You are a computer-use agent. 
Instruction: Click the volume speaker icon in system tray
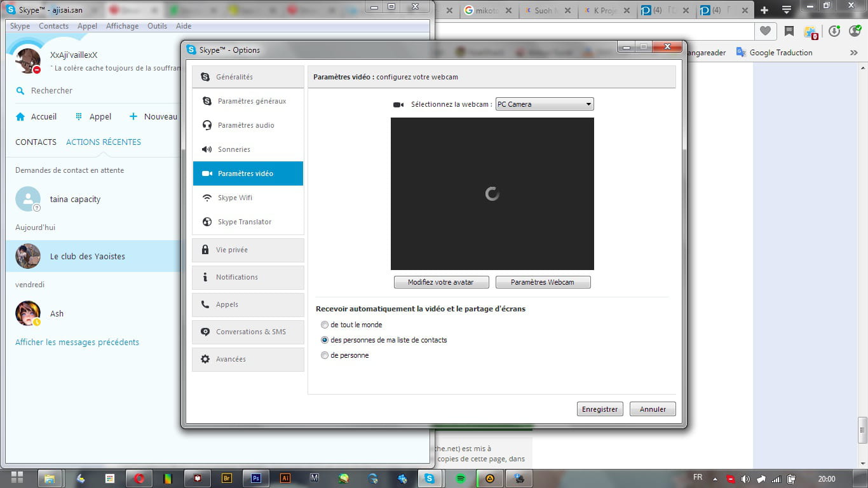[x=745, y=479]
